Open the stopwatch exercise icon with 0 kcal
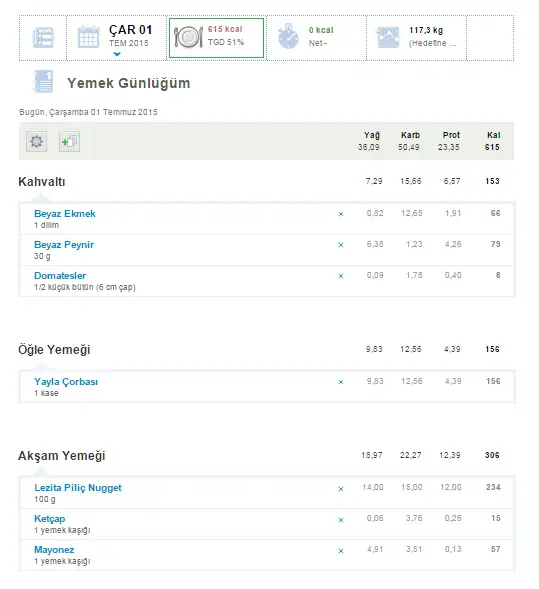 (288, 36)
